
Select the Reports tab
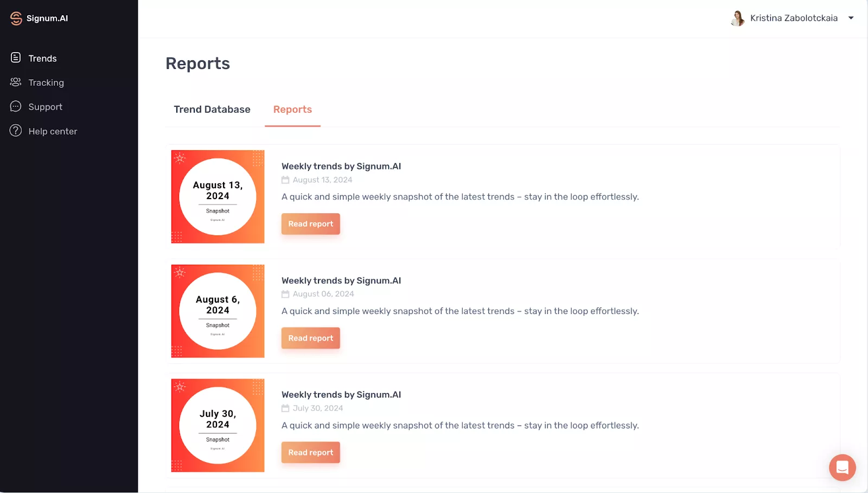(x=292, y=110)
